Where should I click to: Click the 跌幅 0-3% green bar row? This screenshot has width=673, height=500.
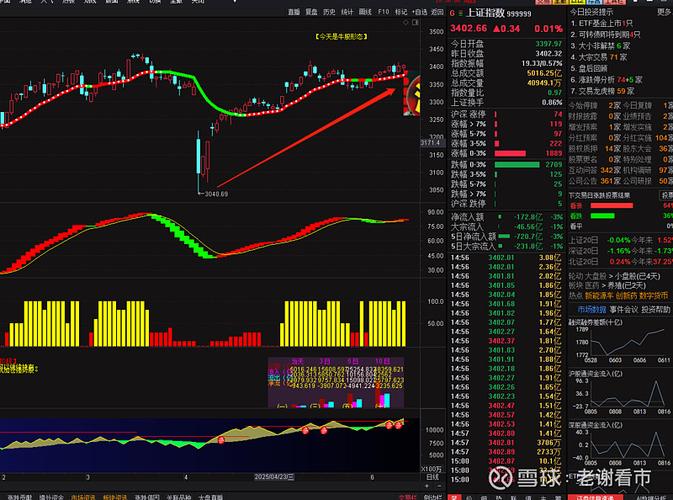point(506,164)
